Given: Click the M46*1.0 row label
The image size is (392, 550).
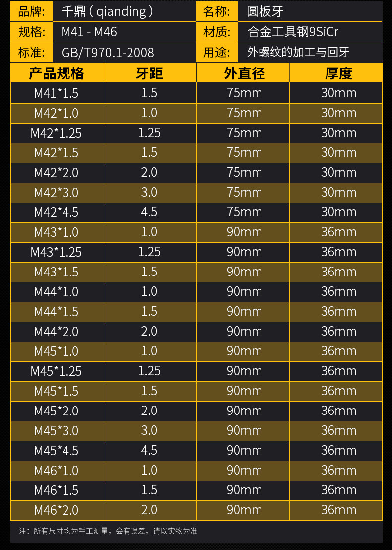Looking at the screenshot, I should [x=56, y=470].
